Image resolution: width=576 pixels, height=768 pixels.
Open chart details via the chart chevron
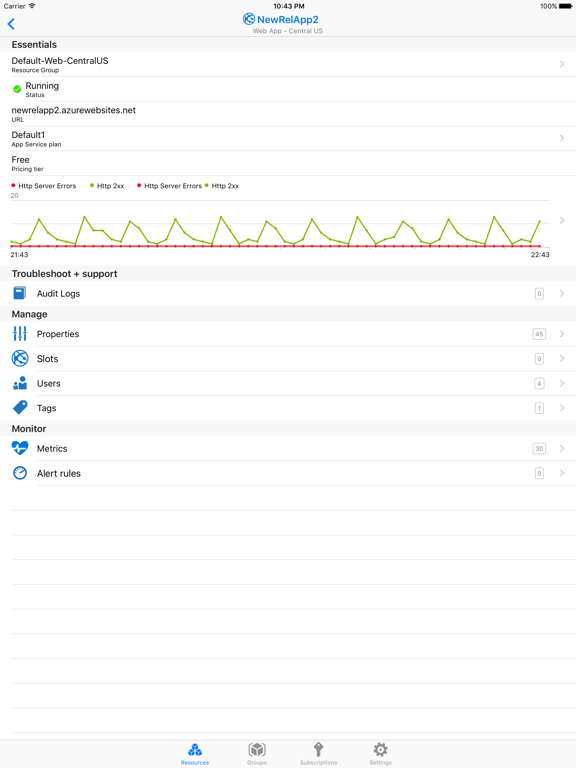click(x=562, y=220)
